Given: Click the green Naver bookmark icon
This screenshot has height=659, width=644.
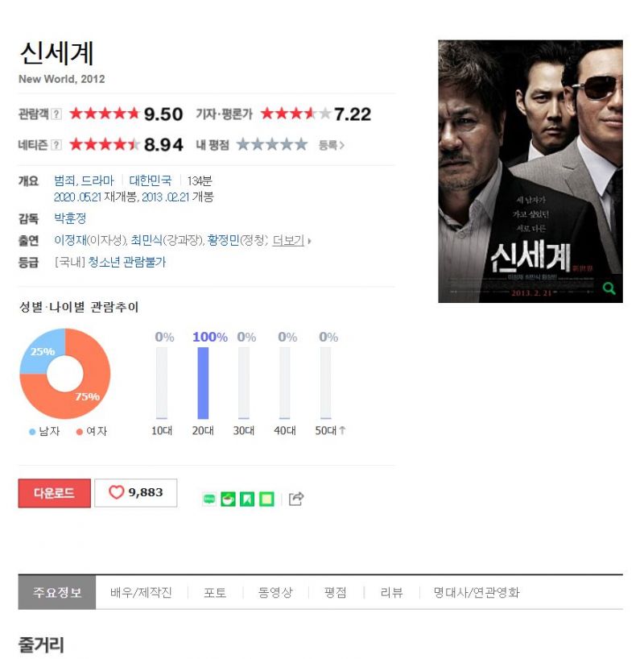Looking at the screenshot, I should pyautogui.click(x=247, y=499).
